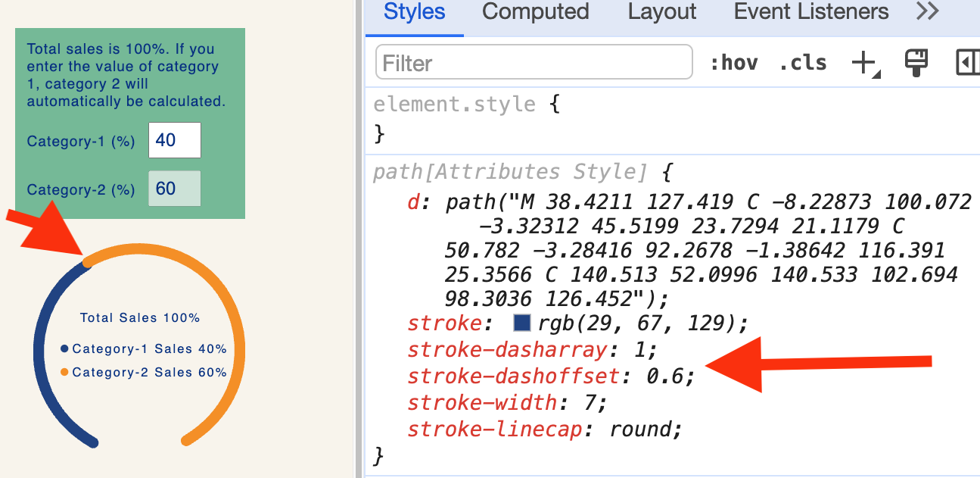The image size is (980, 478).
Task: Add new style rule with plus icon
Action: [866, 63]
